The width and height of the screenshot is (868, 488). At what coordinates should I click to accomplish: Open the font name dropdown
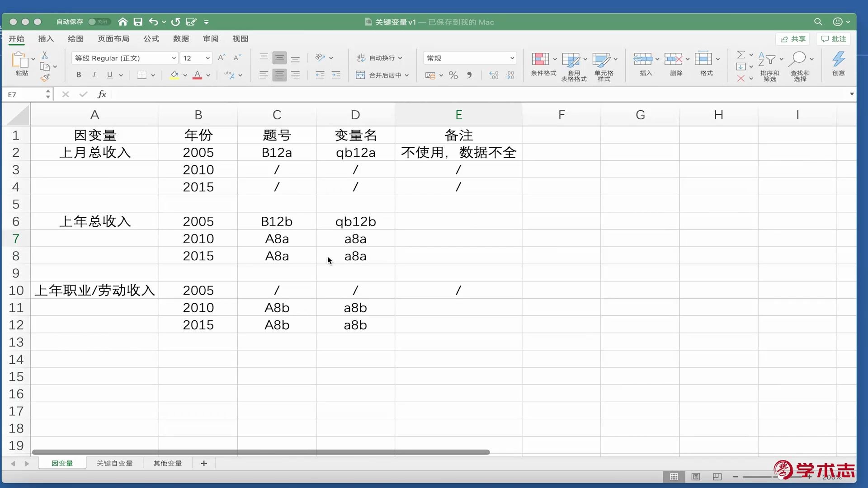click(x=174, y=58)
